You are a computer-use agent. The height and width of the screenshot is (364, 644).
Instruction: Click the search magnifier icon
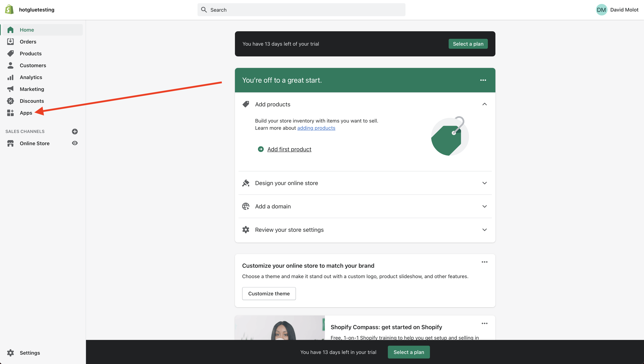tap(204, 10)
